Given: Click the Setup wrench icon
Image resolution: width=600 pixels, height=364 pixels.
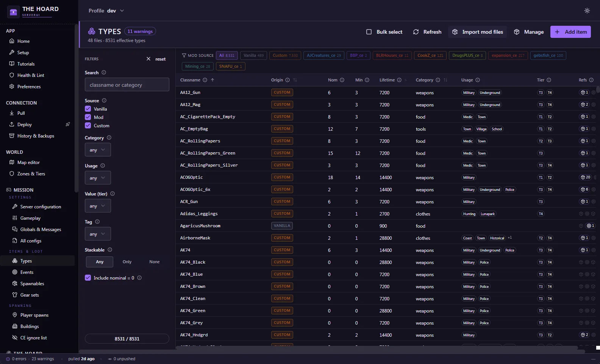Looking at the screenshot, I should (12, 52).
